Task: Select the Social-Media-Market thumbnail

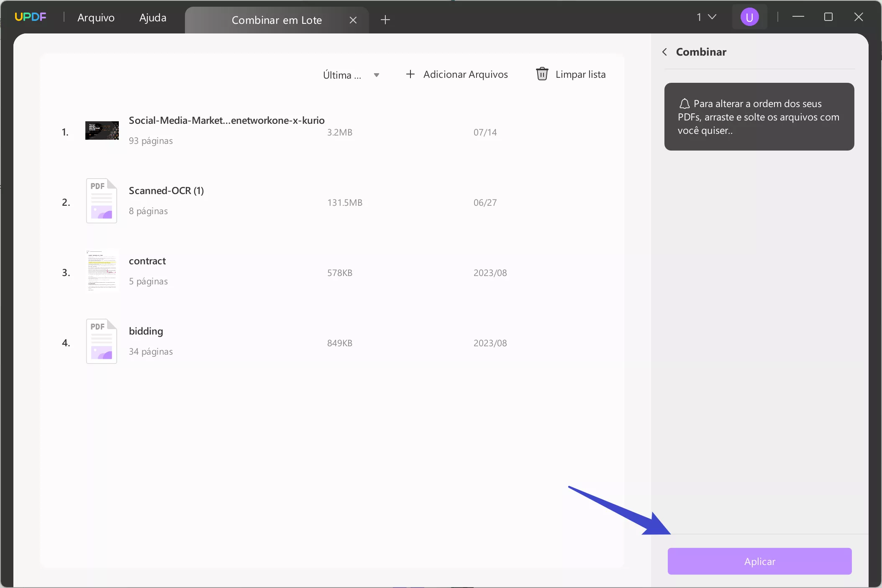Action: coord(102,131)
